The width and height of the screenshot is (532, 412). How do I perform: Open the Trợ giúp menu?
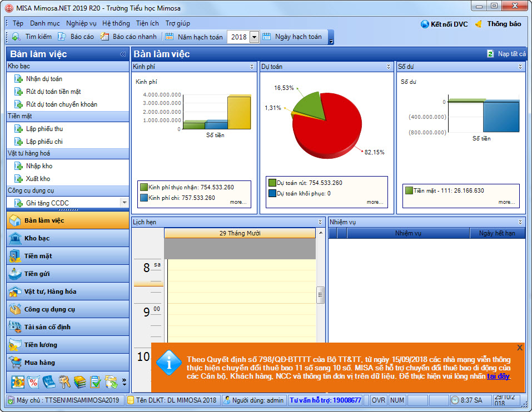point(178,23)
